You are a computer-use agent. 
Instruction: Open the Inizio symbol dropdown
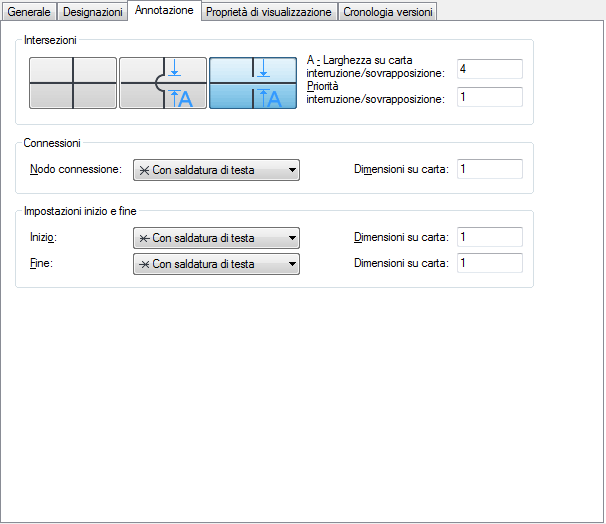point(216,238)
